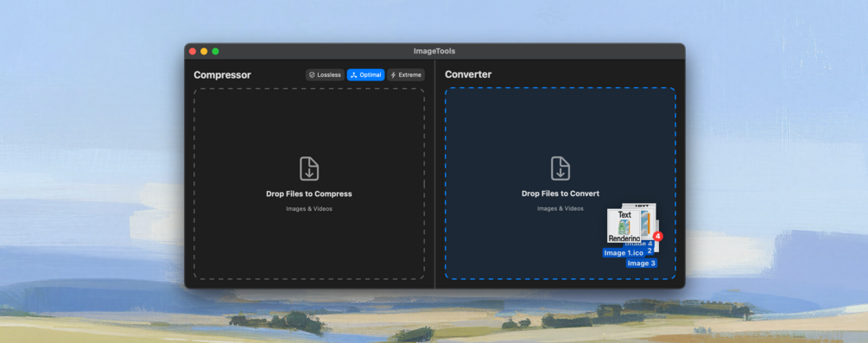Viewport: 868px width, 343px height.
Task: Click the red badge showing 4
Action: pos(657,236)
